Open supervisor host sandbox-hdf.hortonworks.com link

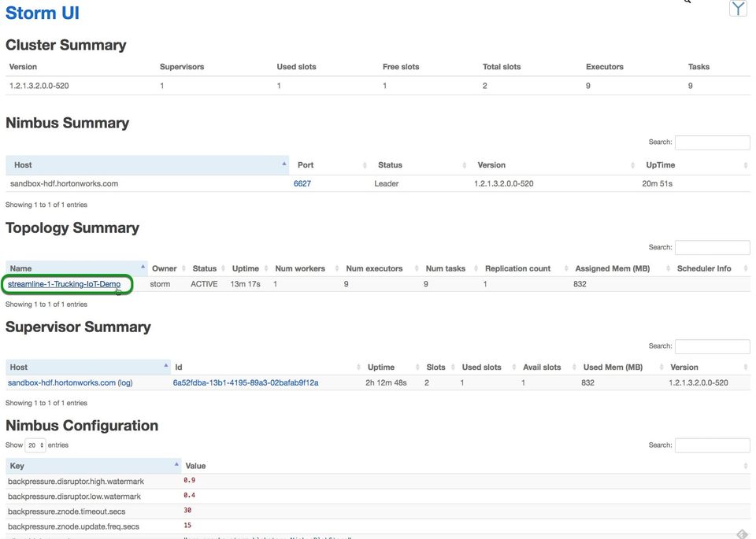coord(61,383)
